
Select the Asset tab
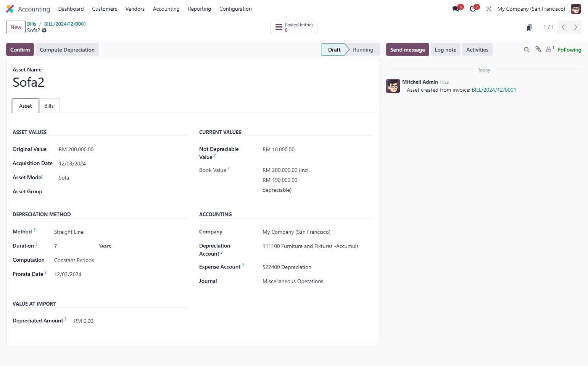(x=26, y=106)
